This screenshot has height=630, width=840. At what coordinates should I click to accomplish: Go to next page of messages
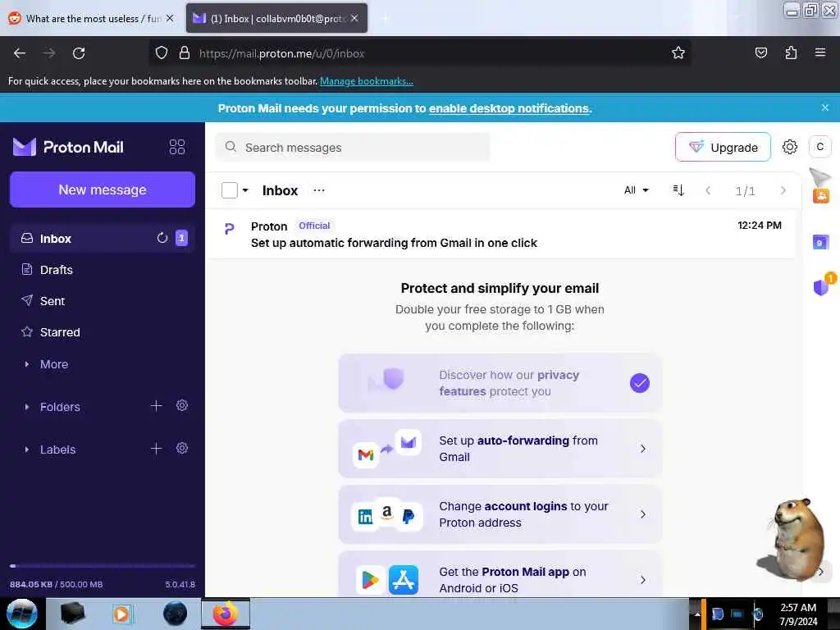coord(783,190)
